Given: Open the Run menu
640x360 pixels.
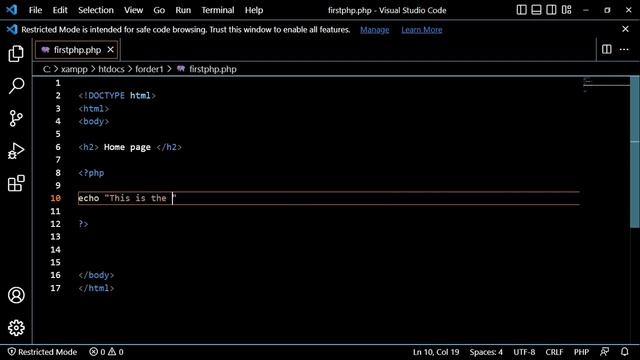Looking at the screenshot, I should (183, 10).
